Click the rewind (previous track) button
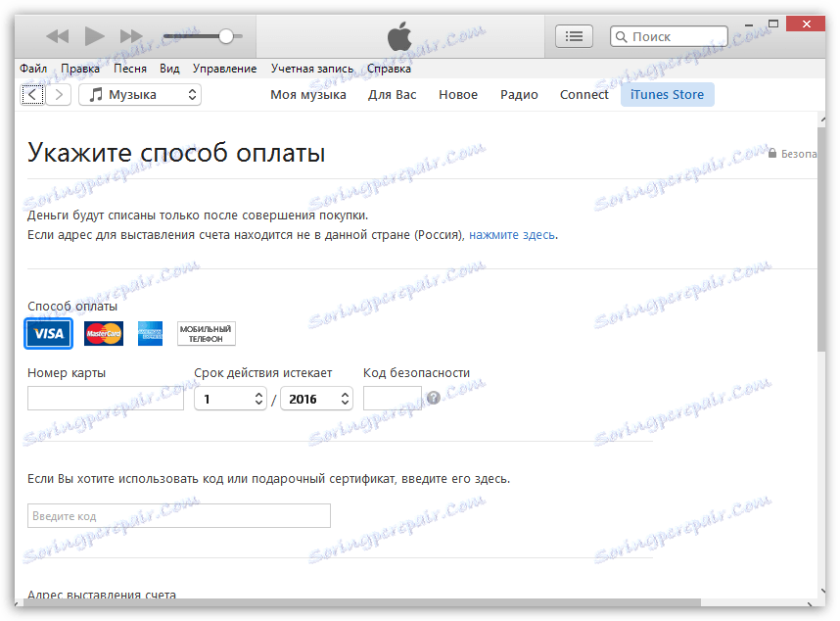 click(58, 36)
